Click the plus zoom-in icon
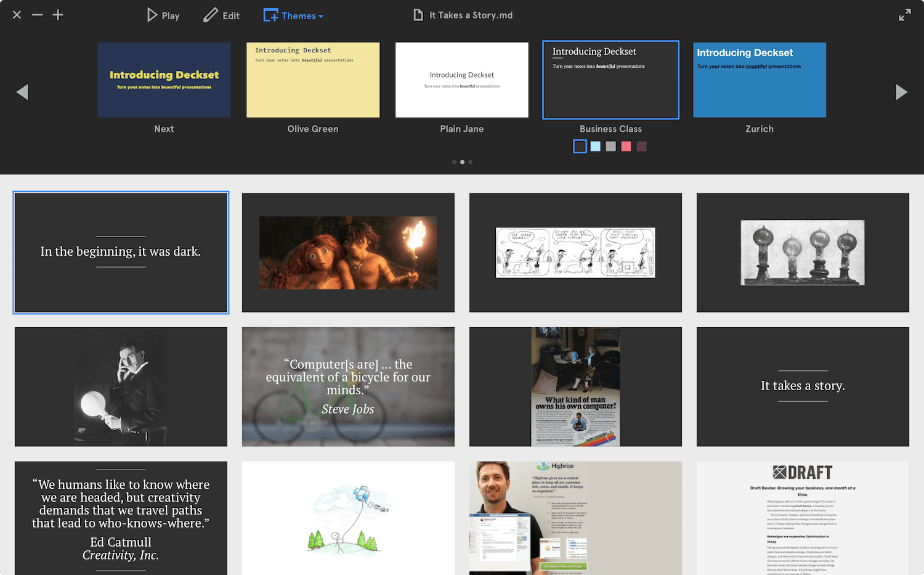This screenshot has width=924, height=575. 58,15
